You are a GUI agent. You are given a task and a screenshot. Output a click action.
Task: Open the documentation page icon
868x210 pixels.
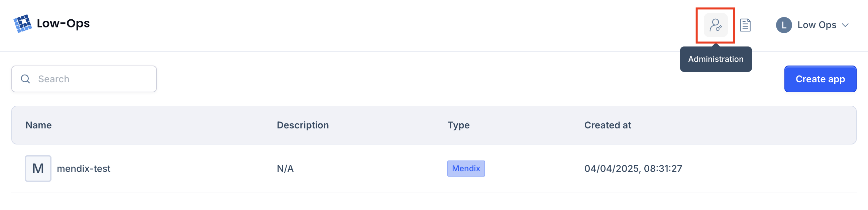coord(745,25)
